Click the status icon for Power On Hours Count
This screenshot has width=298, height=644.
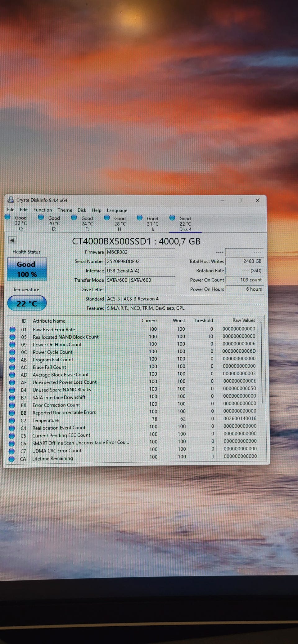coord(12,344)
